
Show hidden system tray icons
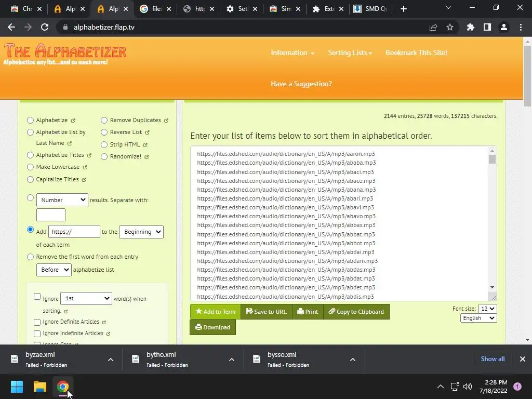tap(441, 387)
